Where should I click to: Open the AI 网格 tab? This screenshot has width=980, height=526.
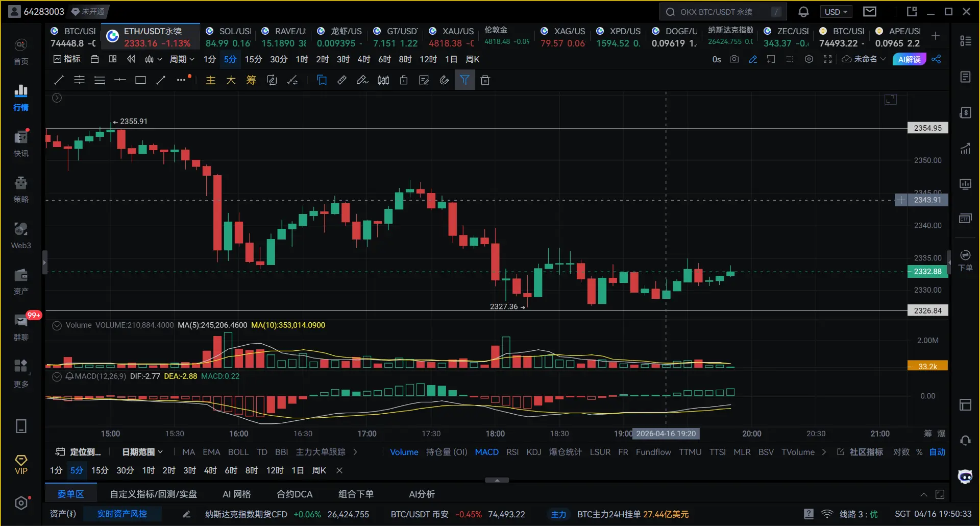click(x=237, y=494)
